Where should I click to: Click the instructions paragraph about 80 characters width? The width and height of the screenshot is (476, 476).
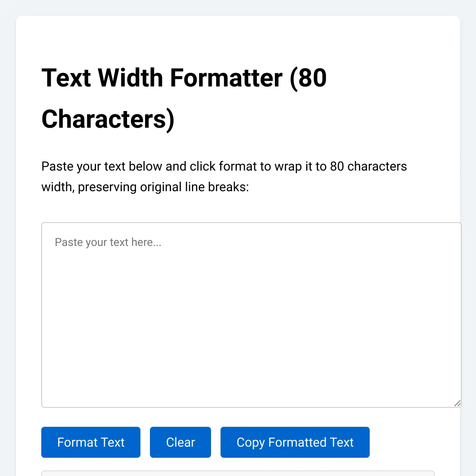pos(224,176)
